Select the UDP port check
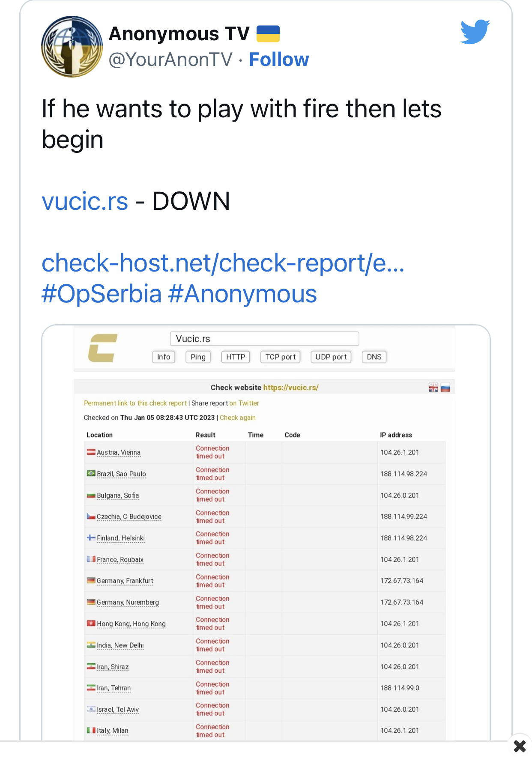The image size is (532, 773). (331, 357)
